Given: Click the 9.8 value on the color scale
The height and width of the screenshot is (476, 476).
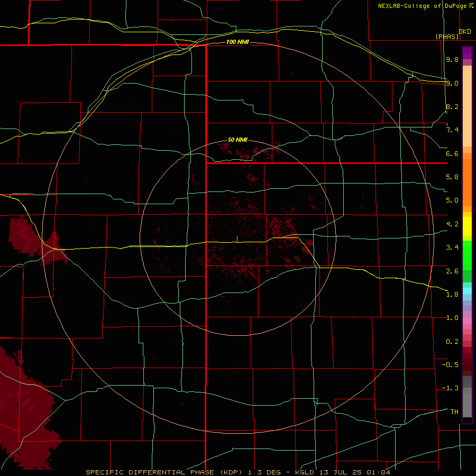Looking at the screenshot, I should (x=452, y=59).
